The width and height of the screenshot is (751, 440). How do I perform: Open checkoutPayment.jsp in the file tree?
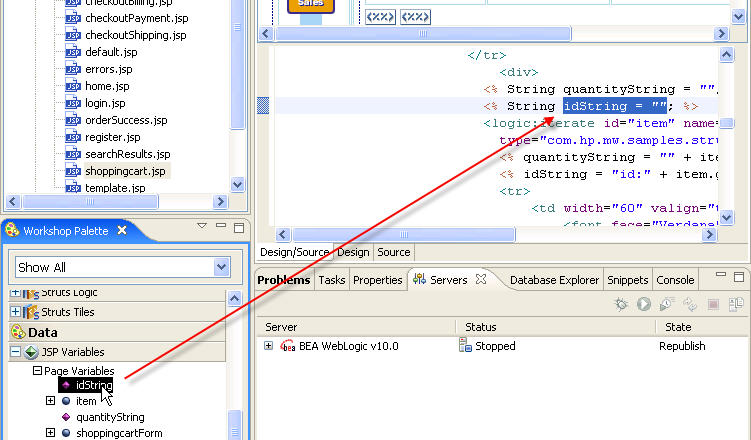(137, 18)
